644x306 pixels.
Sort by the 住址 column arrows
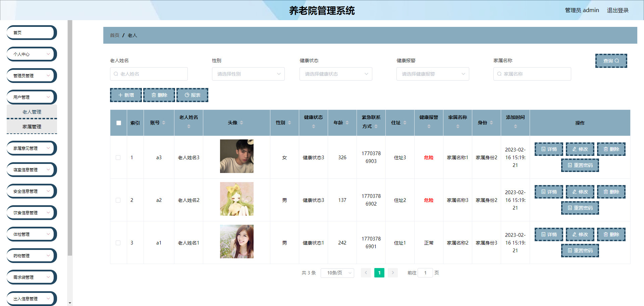point(405,123)
